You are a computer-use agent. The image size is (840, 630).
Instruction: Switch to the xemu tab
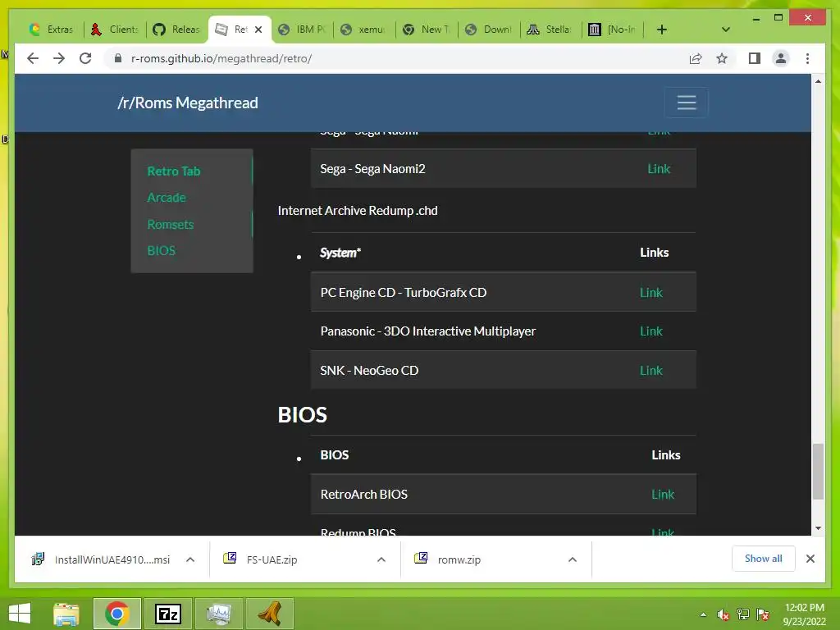[x=364, y=30]
